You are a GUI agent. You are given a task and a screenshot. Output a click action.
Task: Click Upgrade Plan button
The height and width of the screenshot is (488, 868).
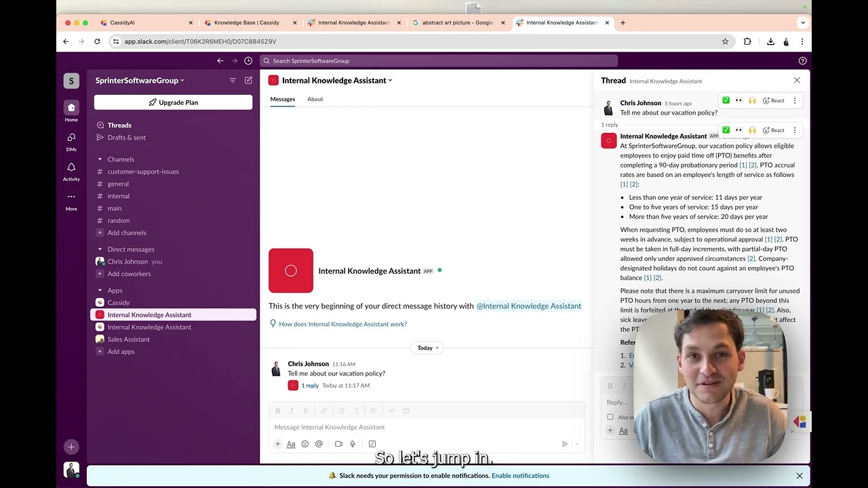[173, 102]
